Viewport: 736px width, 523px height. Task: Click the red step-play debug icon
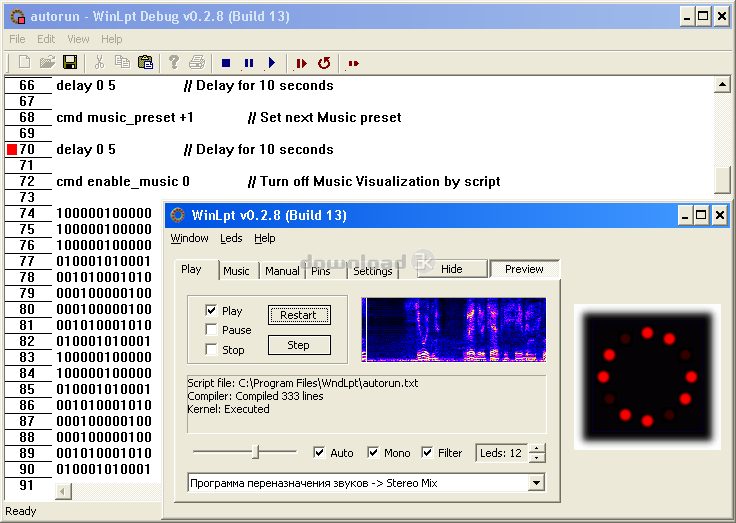point(301,63)
